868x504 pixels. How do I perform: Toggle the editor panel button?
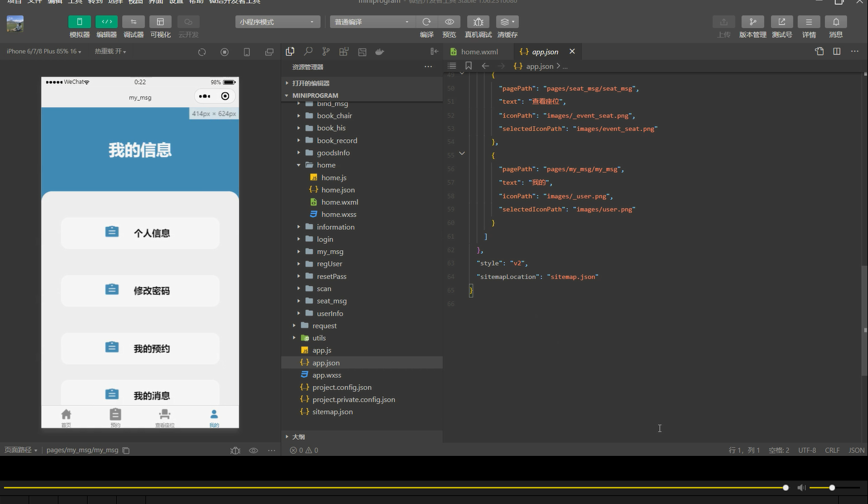coord(106,22)
